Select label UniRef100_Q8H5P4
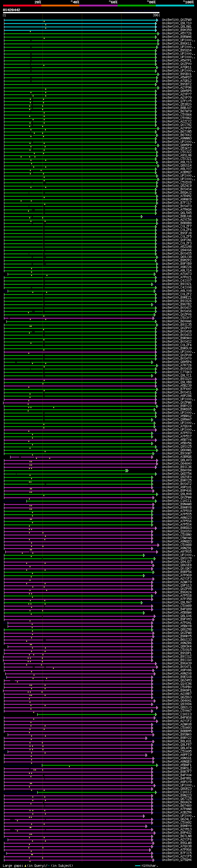Image resolution: width=197 pixels, height=868 pixels. 176,362
